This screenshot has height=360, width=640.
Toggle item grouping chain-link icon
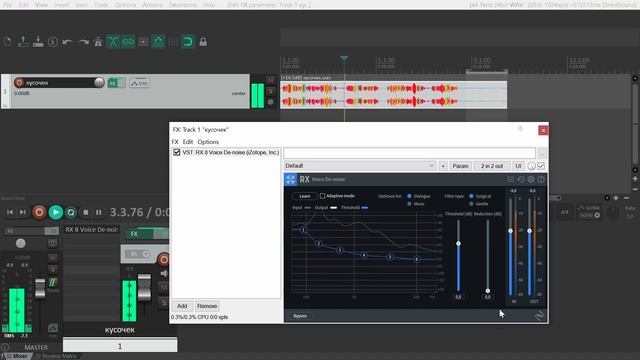tap(128, 42)
